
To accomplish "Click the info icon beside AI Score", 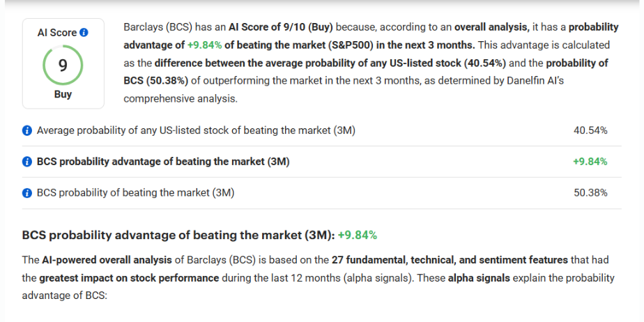I will [84, 33].
